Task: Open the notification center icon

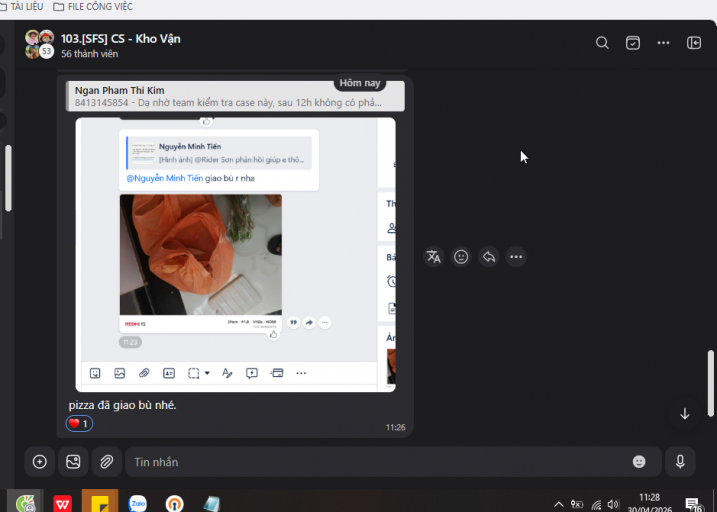Action: click(693, 505)
